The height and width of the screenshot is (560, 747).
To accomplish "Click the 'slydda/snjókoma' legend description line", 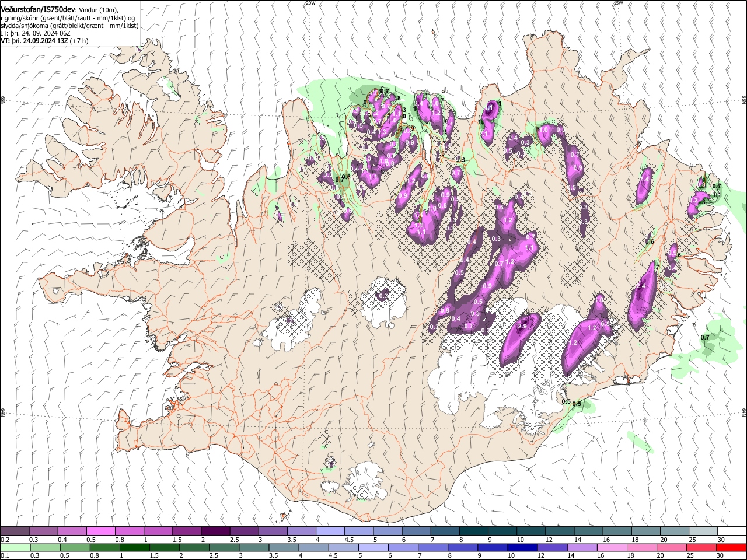I will (x=69, y=26).
